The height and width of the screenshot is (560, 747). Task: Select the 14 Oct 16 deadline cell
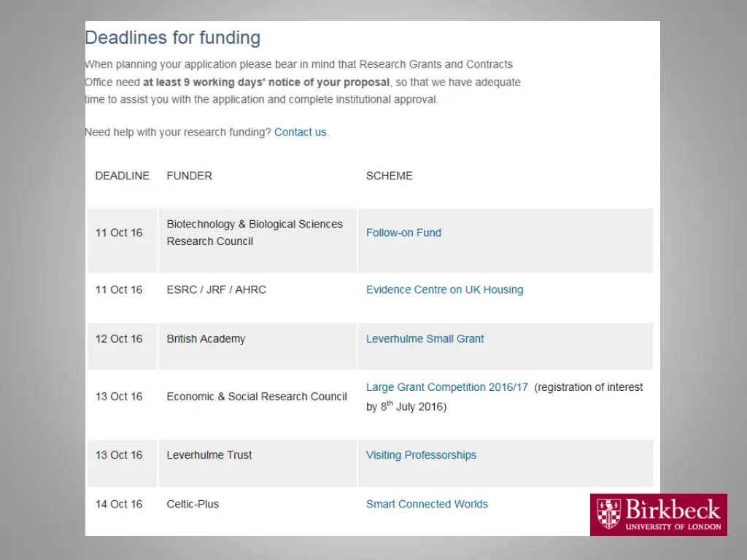(123, 510)
